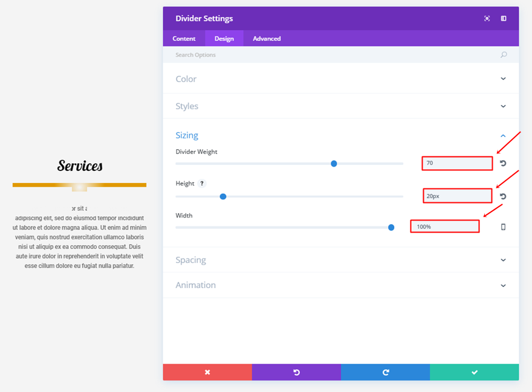The height and width of the screenshot is (392, 532).
Task: Reset Height value with undo icon
Action: tap(503, 196)
